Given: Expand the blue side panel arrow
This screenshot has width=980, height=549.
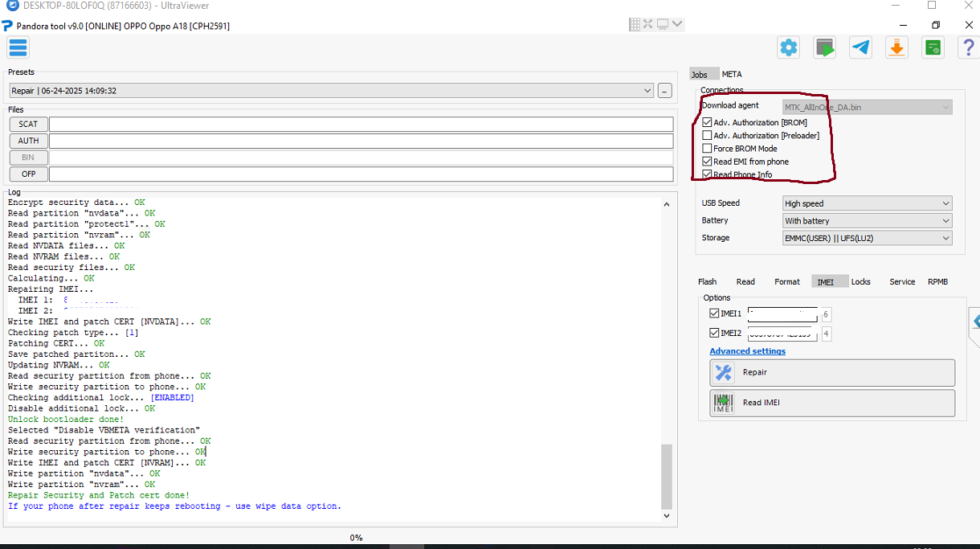Looking at the screenshot, I should (x=975, y=322).
